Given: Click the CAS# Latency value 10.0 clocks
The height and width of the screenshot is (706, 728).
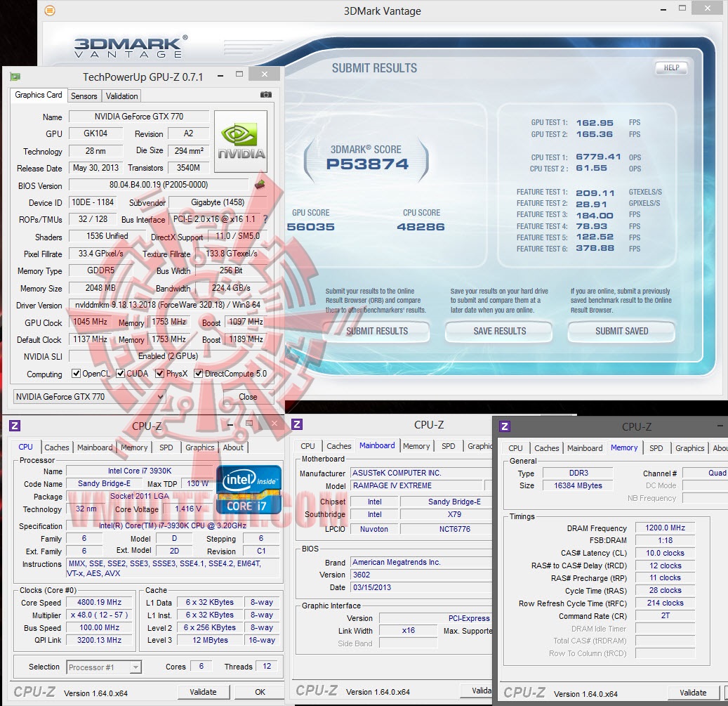Looking at the screenshot, I should tap(665, 553).
